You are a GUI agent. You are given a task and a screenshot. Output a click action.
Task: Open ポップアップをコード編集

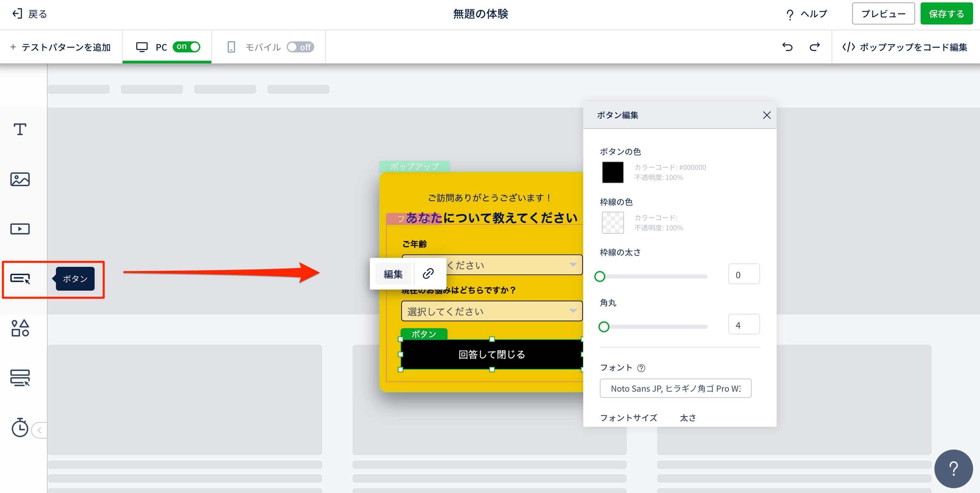pyautogui.click(x=905, y=47)
